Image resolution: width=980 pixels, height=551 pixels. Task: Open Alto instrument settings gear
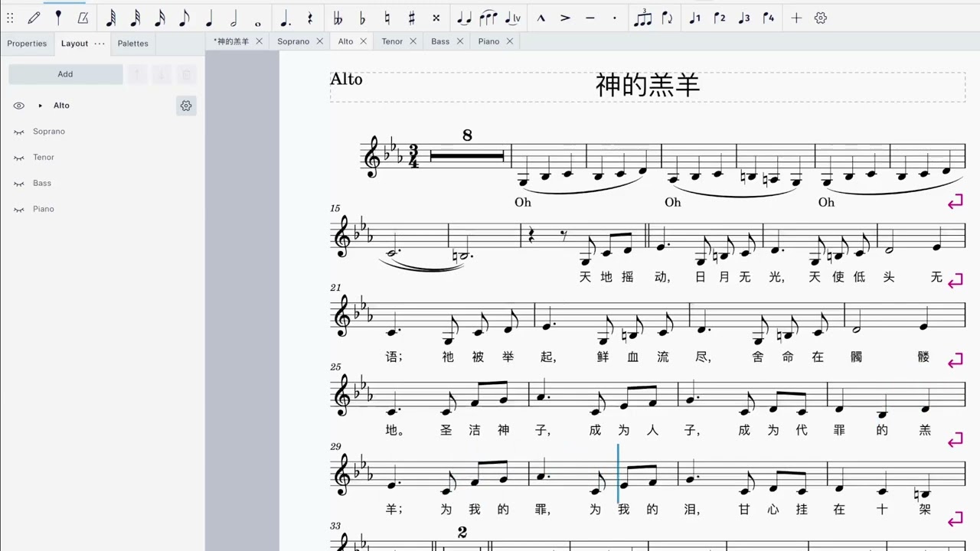coord(186,106)
